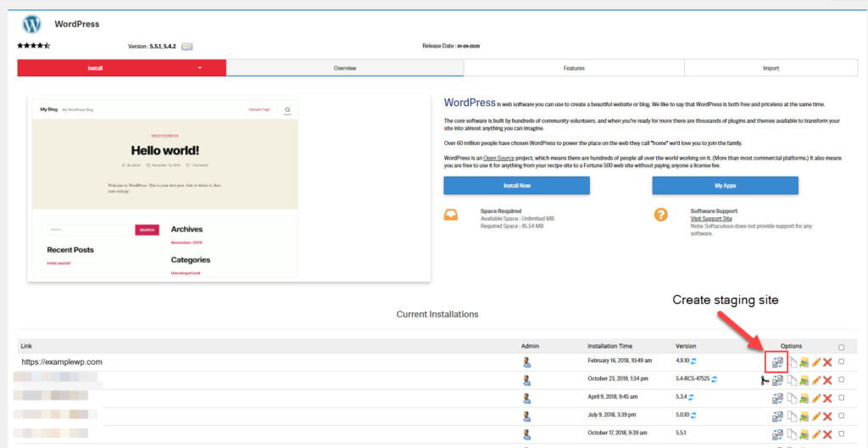The width and height of the screenshot is (868, 448).
Task: Check the box for the 5.5.1 installation row
Action: [x=841, y=434]
